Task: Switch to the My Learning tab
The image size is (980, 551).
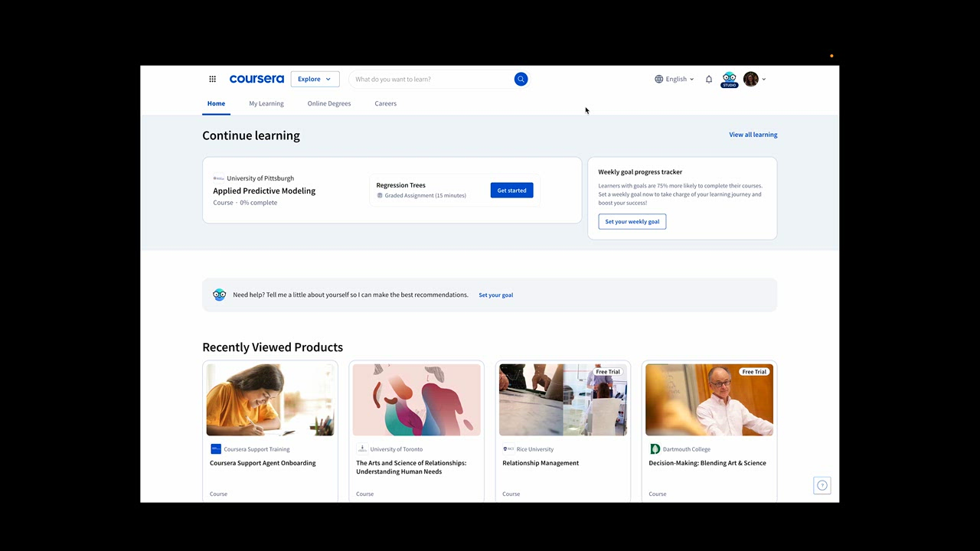Action: point(266,103)
